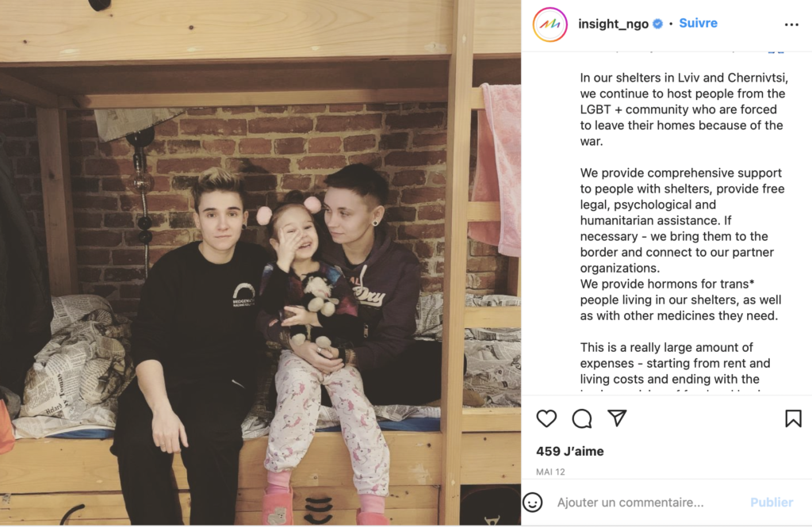Open emoji picker smiley icon
This screenshot has height=527, width=812.
(532, 502)
